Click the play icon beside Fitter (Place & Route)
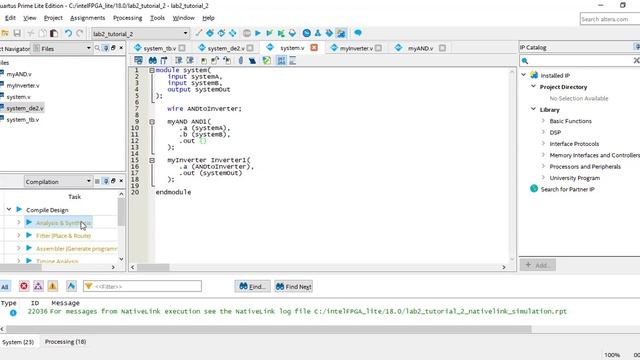 (29, 235)
